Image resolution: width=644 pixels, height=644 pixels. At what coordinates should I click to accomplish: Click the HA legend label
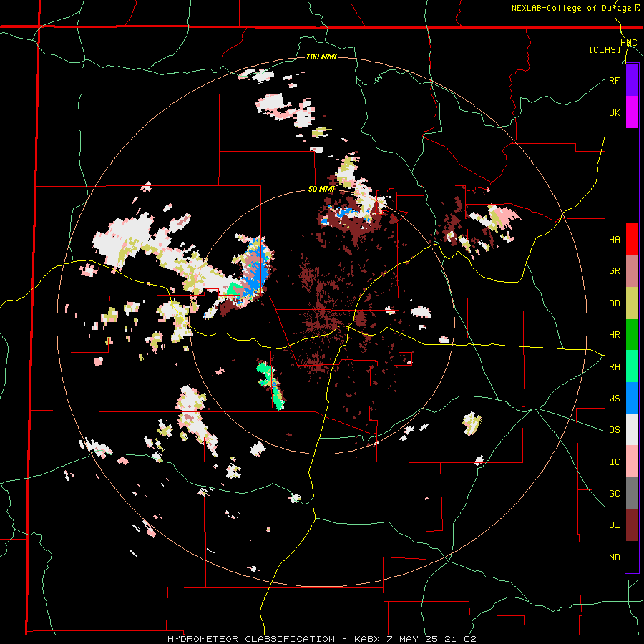(x=614, y=240)
